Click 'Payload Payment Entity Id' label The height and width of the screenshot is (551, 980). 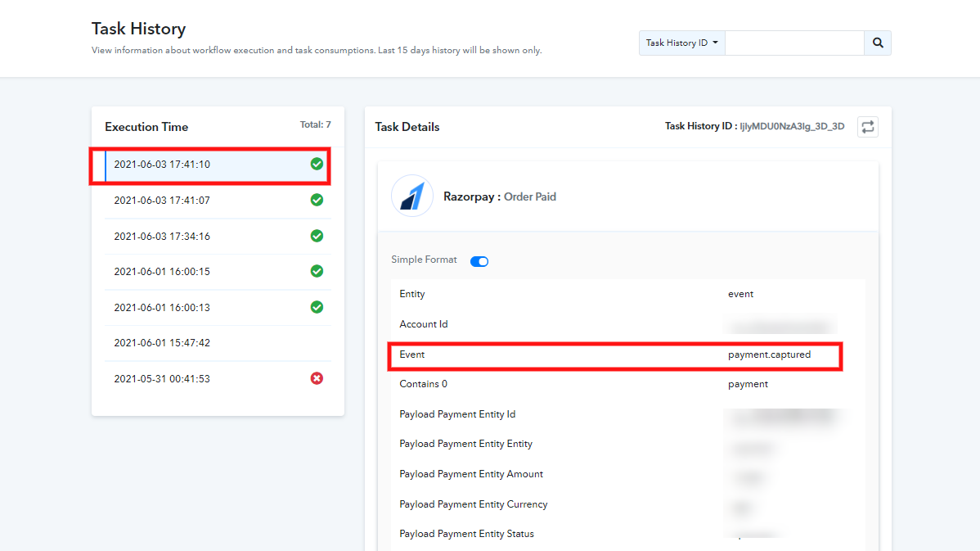tap(457, 414)
